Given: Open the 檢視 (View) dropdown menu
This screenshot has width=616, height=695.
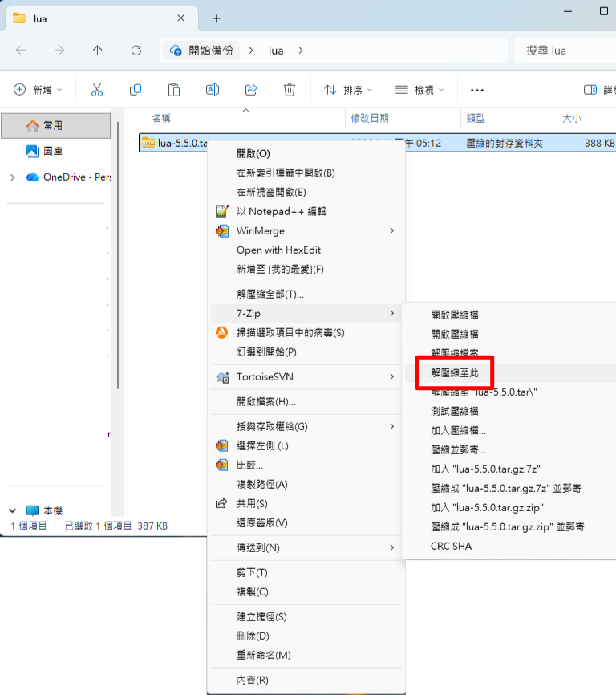Looking at the screenshot, I should pos(419,90).
